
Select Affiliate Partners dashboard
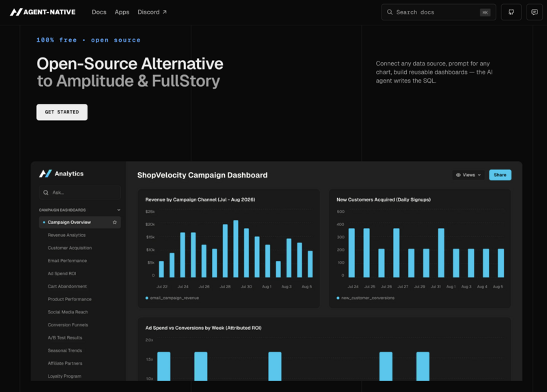pyautogui.click(x=65, y=363)
